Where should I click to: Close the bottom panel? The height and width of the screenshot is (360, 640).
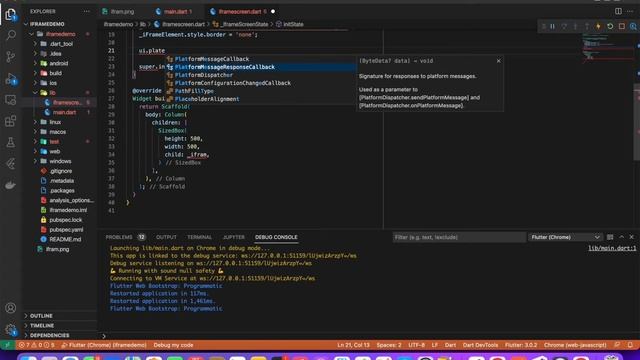click(631, 237)
